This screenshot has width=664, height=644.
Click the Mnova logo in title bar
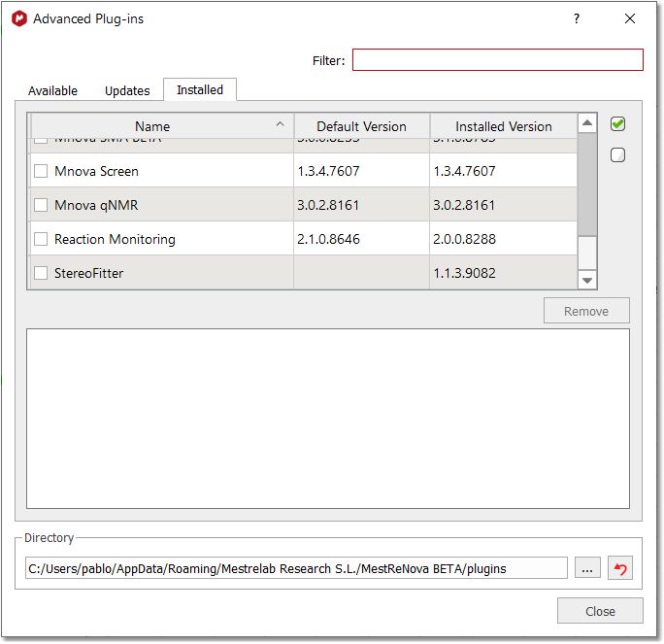(19, 18)
